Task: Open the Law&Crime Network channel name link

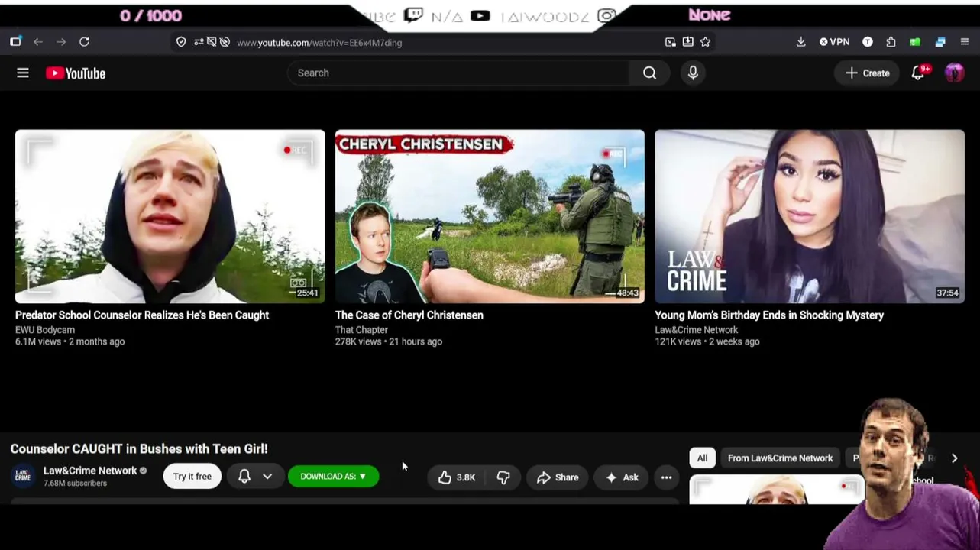Action: tap(90, 471)
